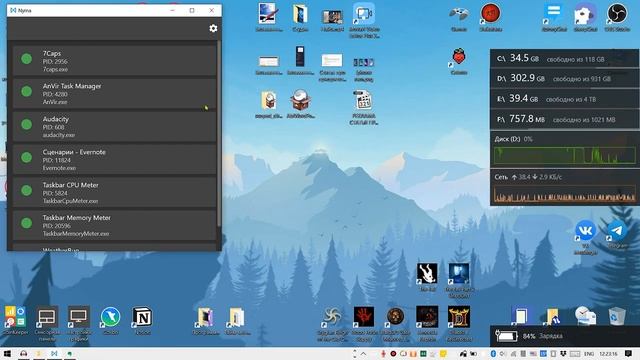The width and height of the screenshot is (640, 360).
Task: Open the Diablo II desktop shortcut
Action: click(458, 317)
